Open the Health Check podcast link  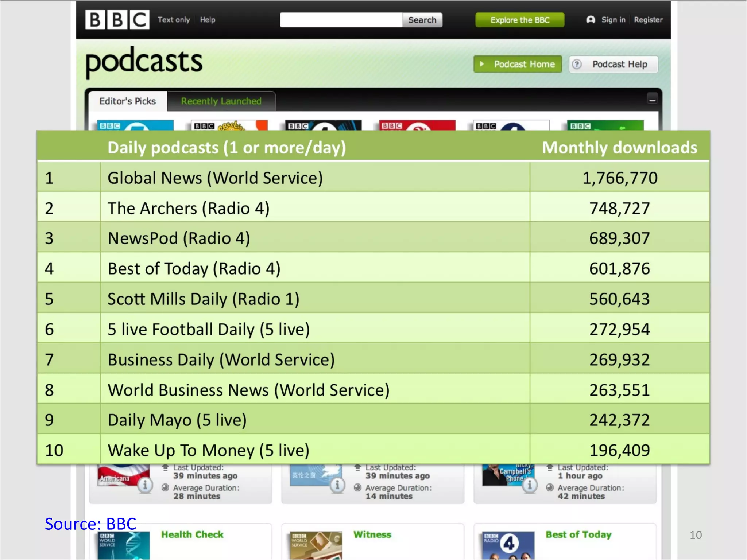point(192,534)
